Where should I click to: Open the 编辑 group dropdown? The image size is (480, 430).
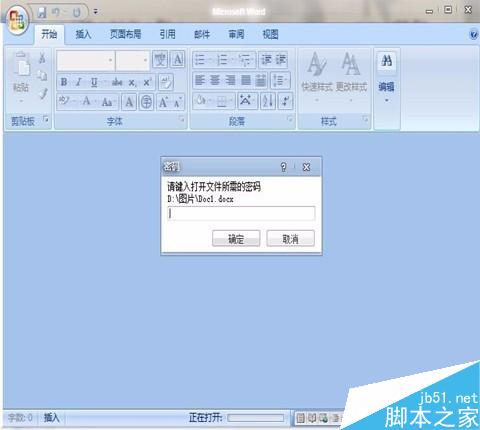coord(387,77)
